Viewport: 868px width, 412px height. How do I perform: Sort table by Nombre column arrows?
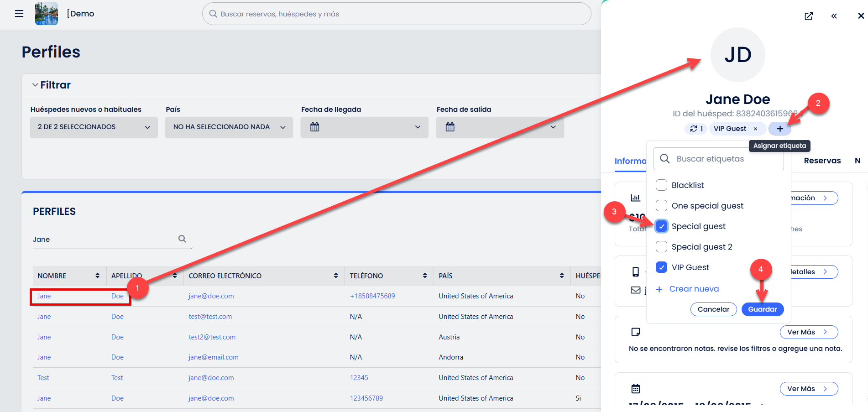[97, 276]
